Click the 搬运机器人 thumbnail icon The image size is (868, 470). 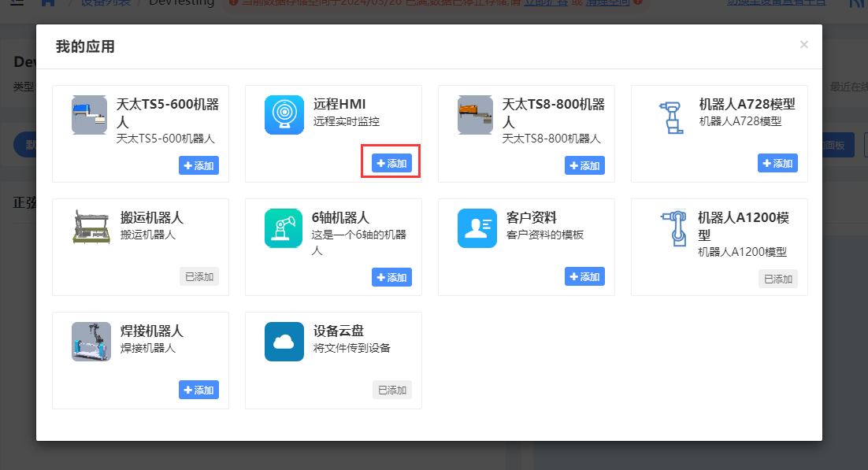[x=91, y=228]
